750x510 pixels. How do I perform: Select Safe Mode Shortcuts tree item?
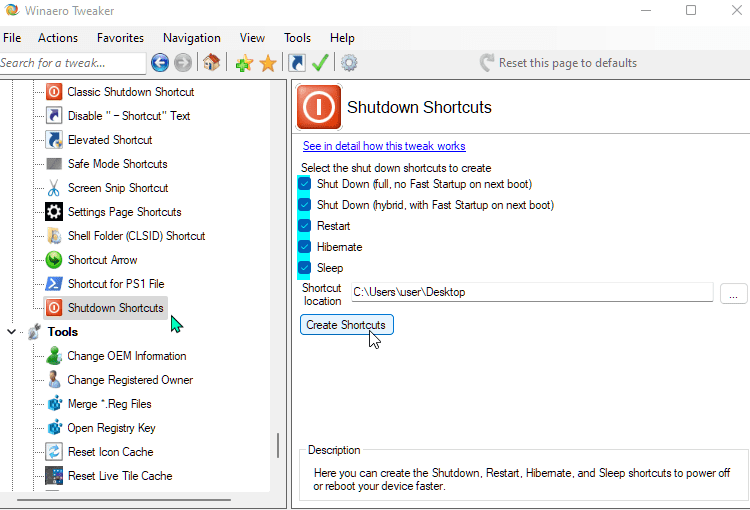click(118, 164)
